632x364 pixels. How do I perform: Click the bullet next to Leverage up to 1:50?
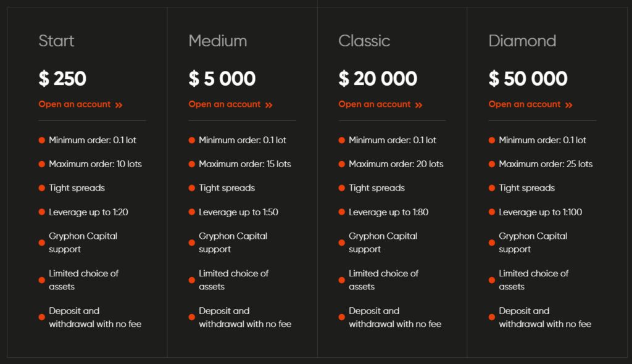pyautogui.click(x=191, y=212)
